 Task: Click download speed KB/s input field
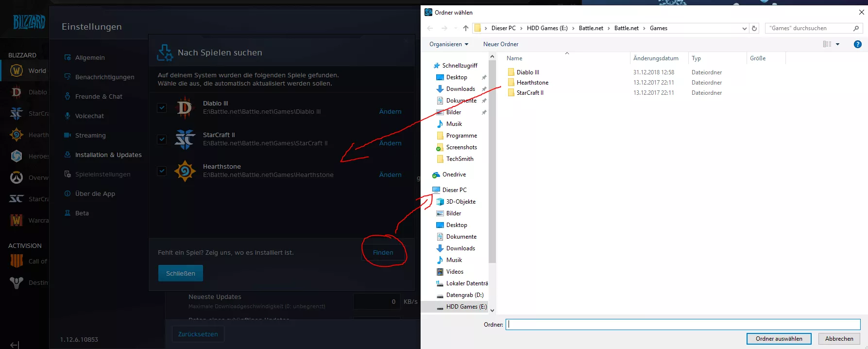coord(376,301)
